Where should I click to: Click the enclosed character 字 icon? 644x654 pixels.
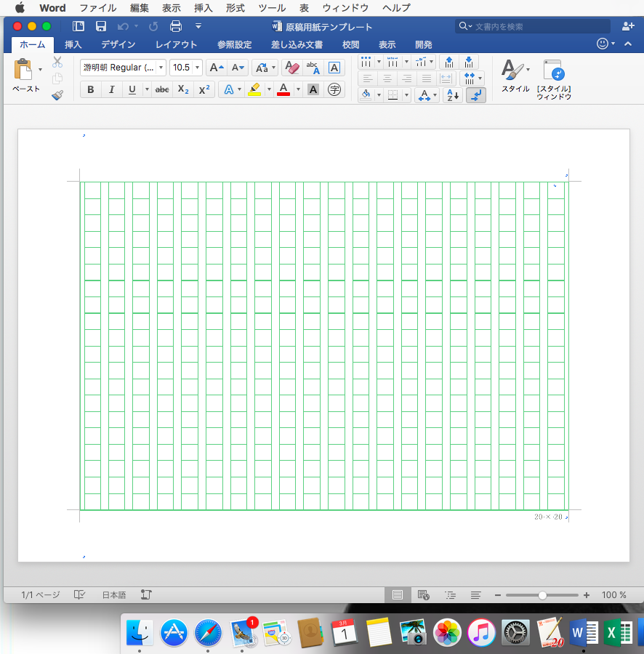pos(334,90)
